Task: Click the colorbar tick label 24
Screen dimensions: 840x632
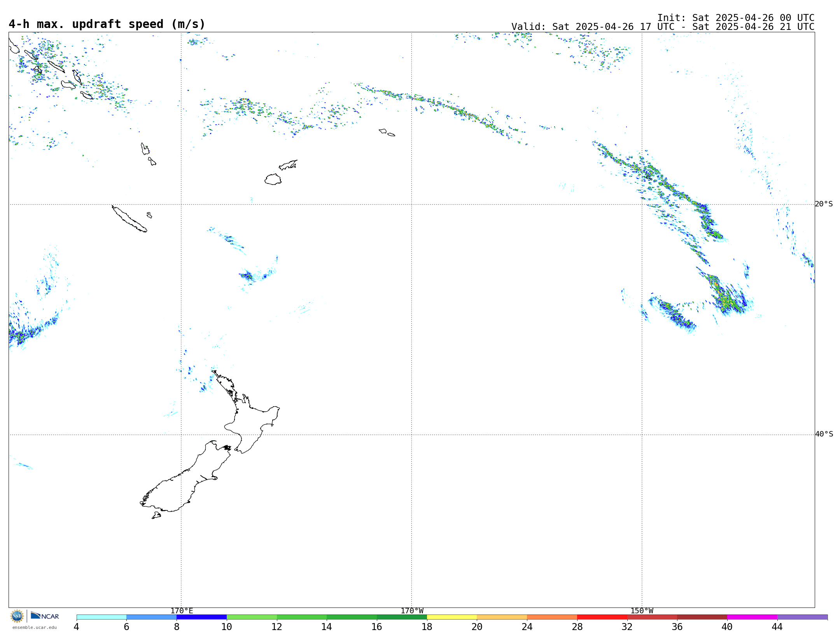Action: (x=527, y=627)
